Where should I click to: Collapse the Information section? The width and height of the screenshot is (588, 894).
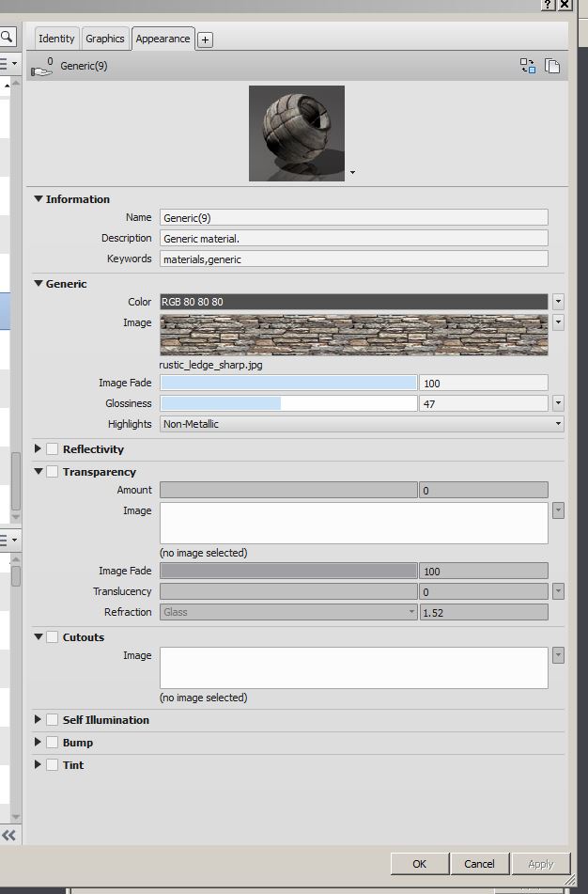[x=39, y=199]
